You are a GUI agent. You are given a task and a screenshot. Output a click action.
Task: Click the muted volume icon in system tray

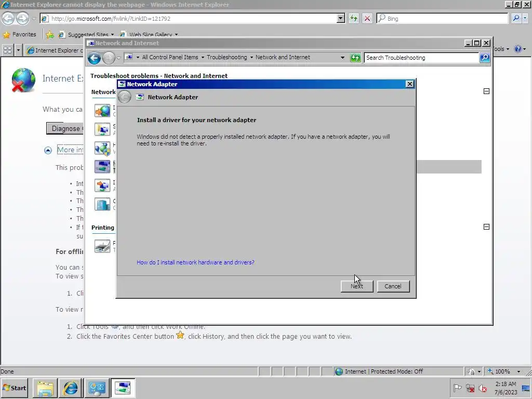coord(482,388)
